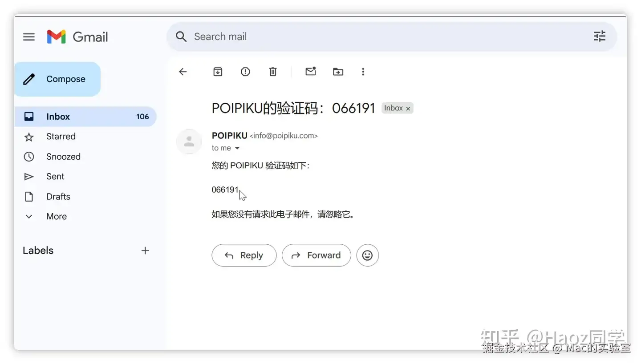
Task: Click the Labels section heading
Action: [x=38, y=251]
